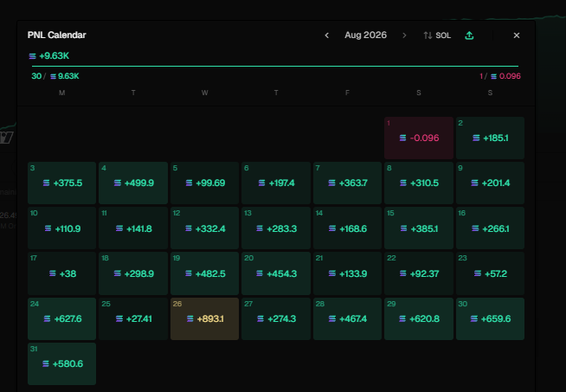The height and width of the screenshot is (392, 566).
Task: Select day 1 cell showing -0.096
Action: 419,138
